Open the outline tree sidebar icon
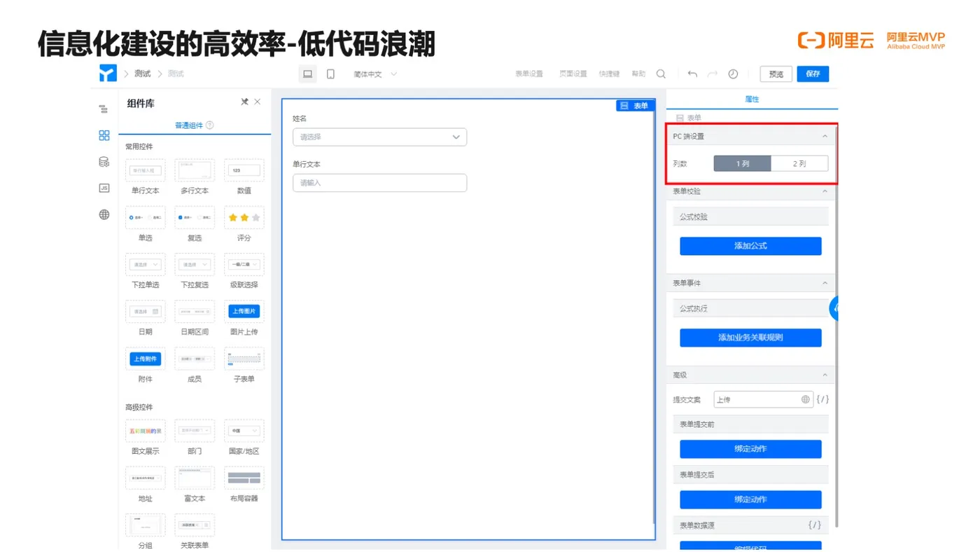Screen dimensions: 980x552 [x=104, y=109]
